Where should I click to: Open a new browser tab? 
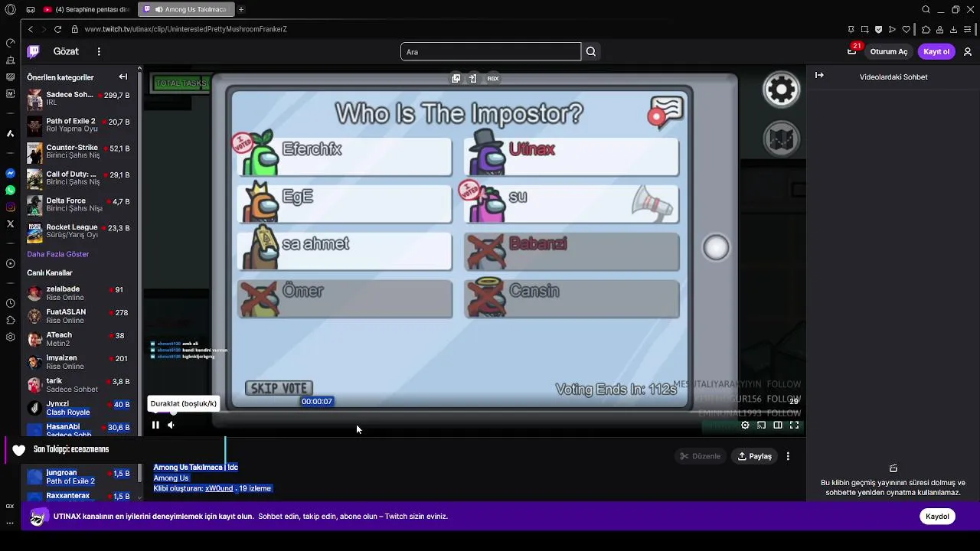coord(241,9)
